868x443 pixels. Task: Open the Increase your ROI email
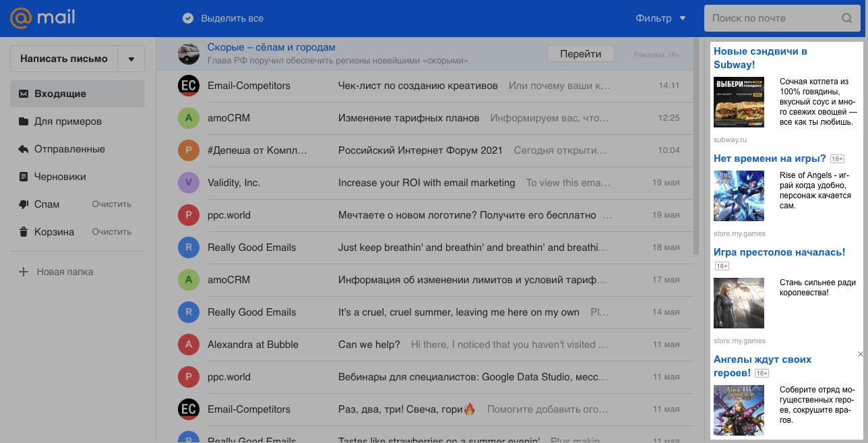[x=426, y=183]
